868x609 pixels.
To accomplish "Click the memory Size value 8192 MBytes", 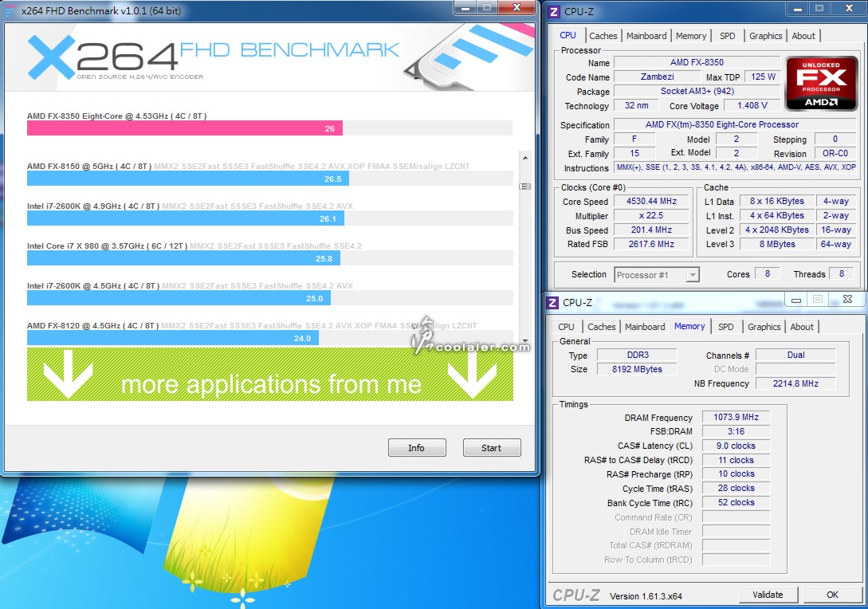I will click(637, 369).
